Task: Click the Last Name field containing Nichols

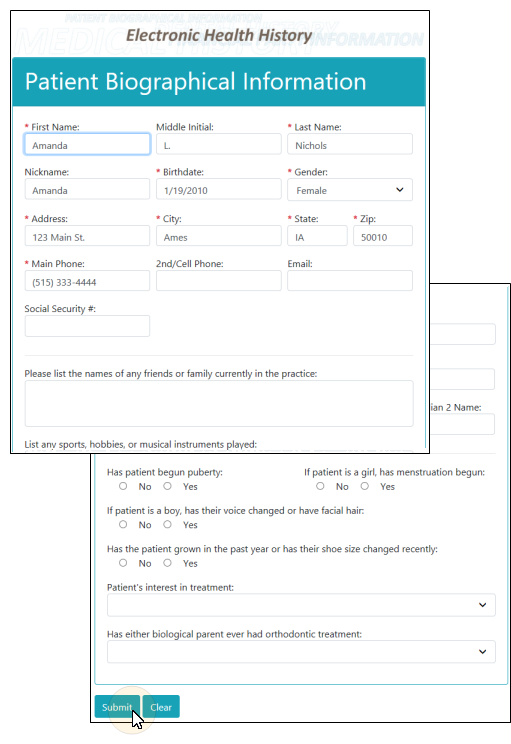Action: (350, 144)
